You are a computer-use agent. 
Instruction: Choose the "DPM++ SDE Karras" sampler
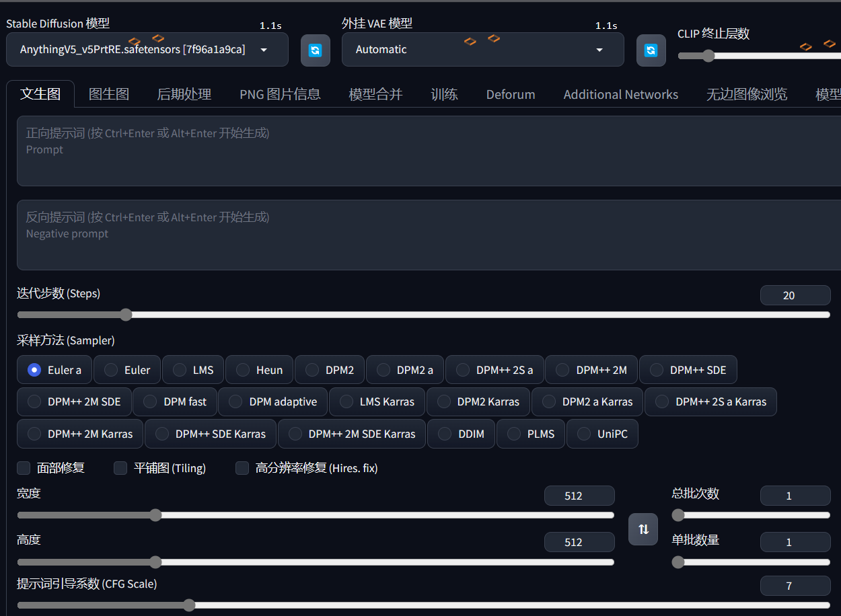point(211,434)
